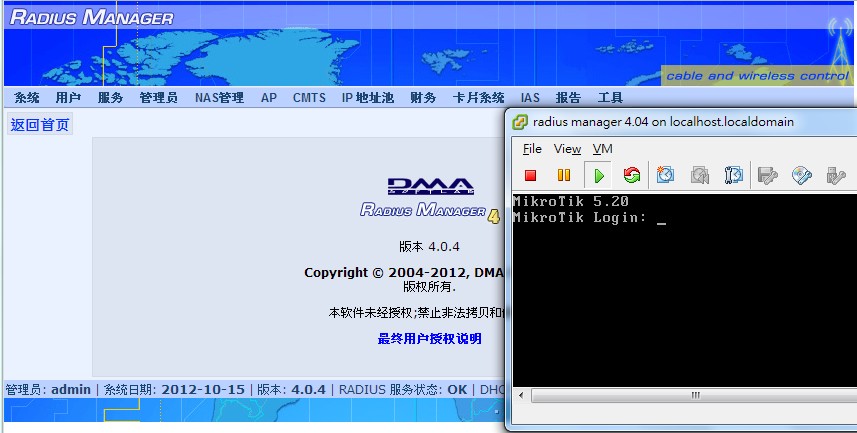This screenshot has width=857, height=433.
Task: Click the Radius Manager header logo
Action: (92, 17)
